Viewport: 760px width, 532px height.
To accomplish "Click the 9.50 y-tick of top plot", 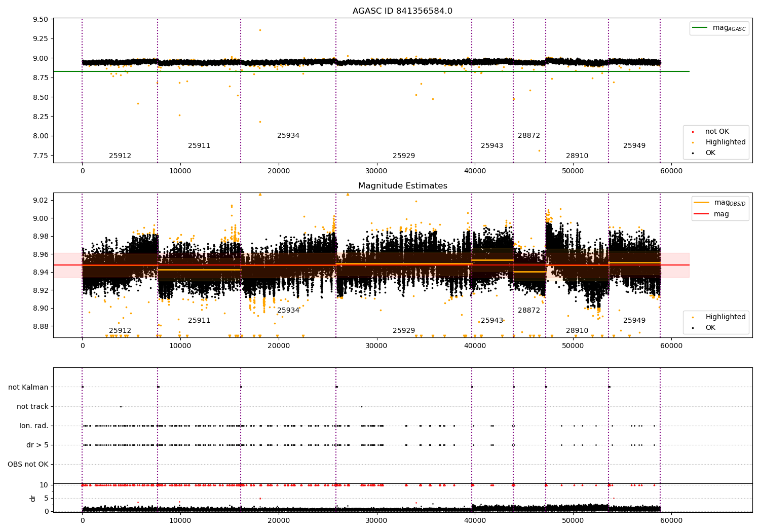I will [41, 20].
